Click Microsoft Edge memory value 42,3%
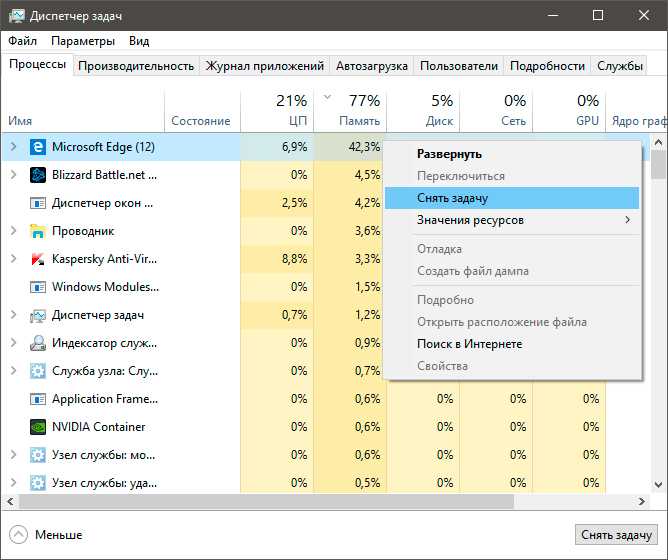The image size is (668, 560). (364, 147)
